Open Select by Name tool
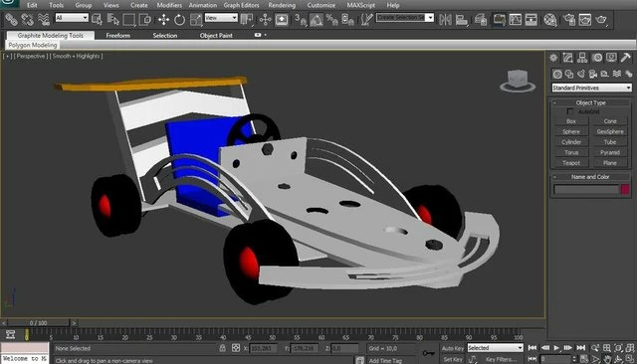Screen dimensions: 637x364 click(112, 19)
